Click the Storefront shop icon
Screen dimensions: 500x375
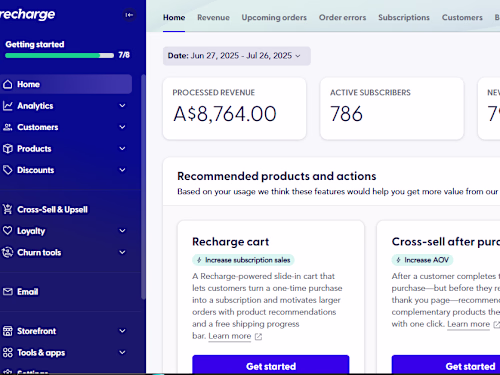(x=8, y=331)
